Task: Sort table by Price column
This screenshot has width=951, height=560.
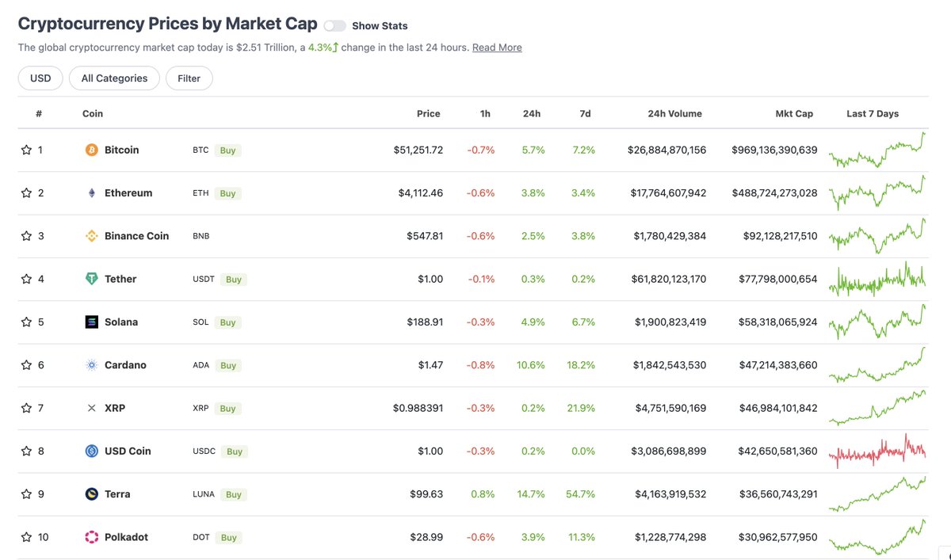Action: (x=429, y=113)
